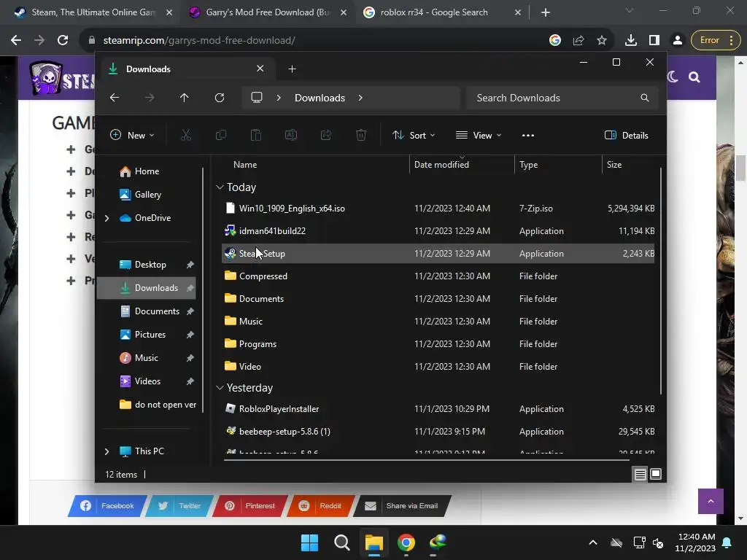Click the website scroll-to-top button
747x560 pixels.
point(711,502)
